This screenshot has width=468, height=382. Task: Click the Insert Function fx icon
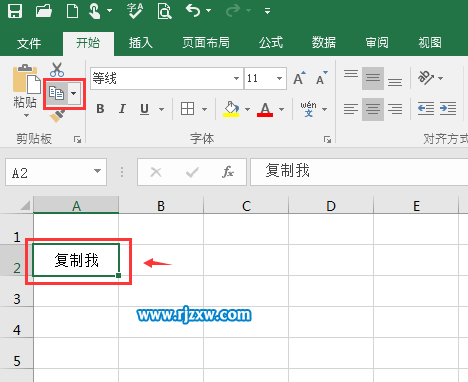click(228, 172)
